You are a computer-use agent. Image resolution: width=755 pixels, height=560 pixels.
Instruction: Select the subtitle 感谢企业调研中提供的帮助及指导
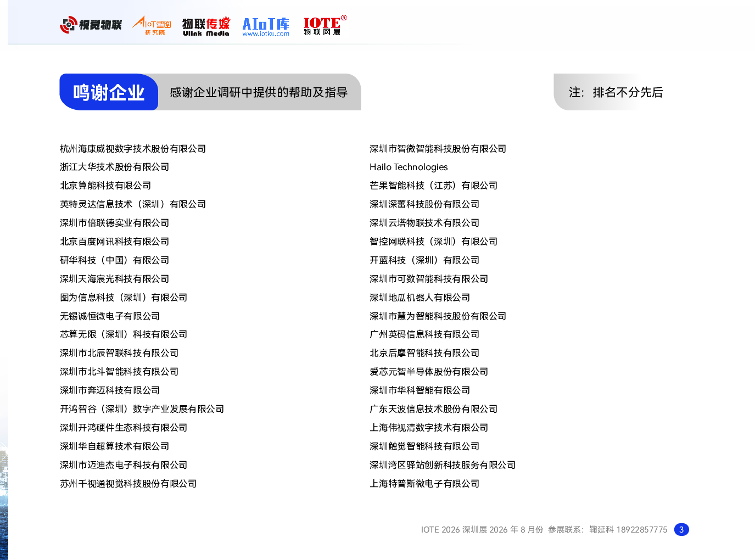click(x=259, y=92)
